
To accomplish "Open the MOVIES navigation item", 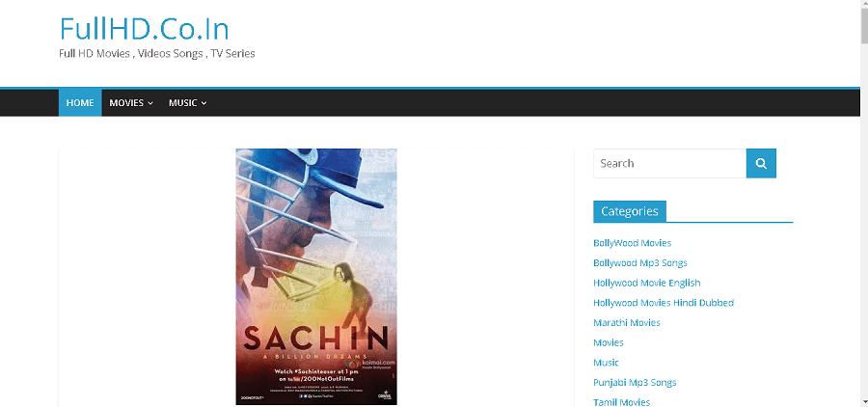I will [131, 103].
